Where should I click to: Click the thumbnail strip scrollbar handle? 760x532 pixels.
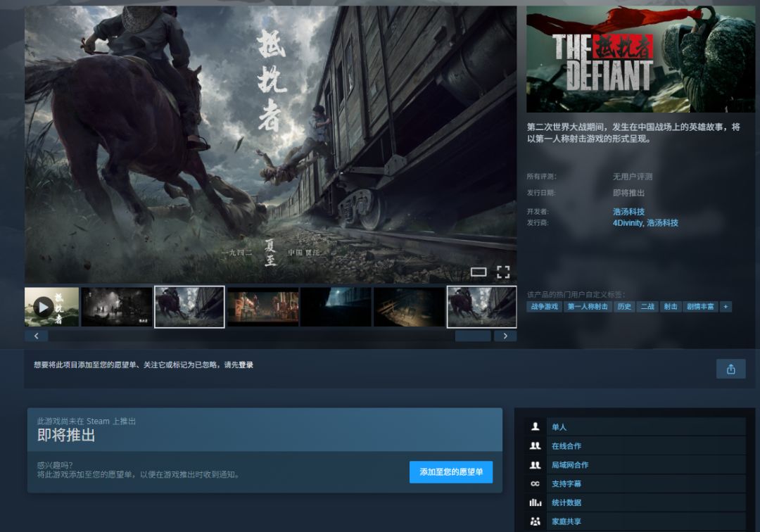click(x=473, y=336)
